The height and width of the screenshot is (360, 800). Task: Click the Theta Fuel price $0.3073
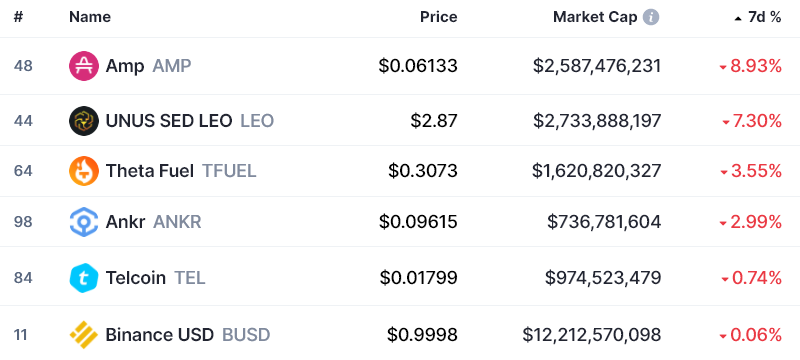click(x=423, y=171)
